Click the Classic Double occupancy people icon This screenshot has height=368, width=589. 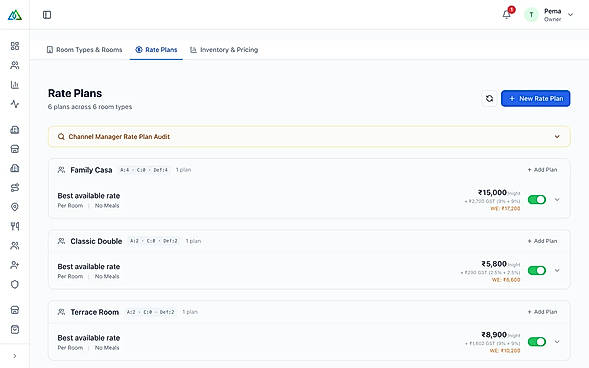[x=61, y=241]
